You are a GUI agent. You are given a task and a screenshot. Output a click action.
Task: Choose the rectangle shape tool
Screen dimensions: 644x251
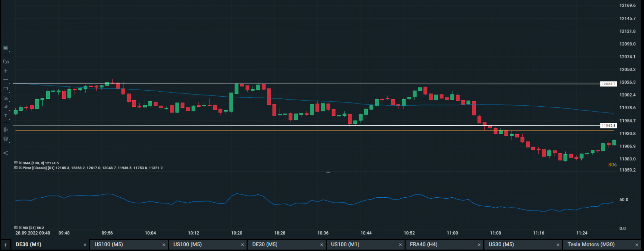click(x=6, y=88)
